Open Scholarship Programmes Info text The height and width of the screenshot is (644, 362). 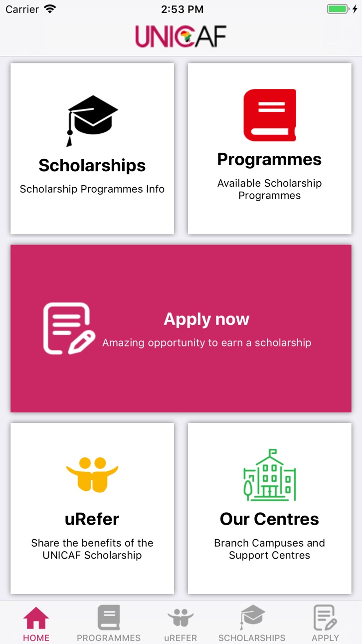point(92,189)
